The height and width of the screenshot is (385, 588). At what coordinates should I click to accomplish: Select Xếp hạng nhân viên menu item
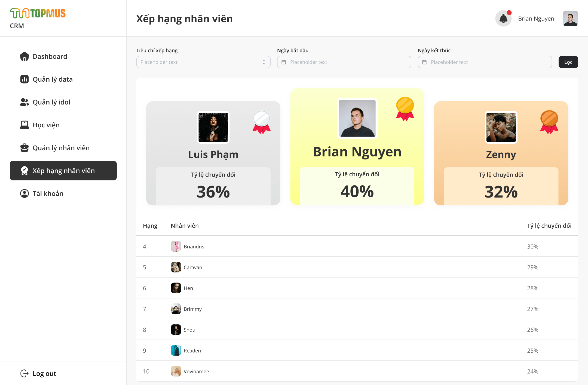[x=63, y=171]
